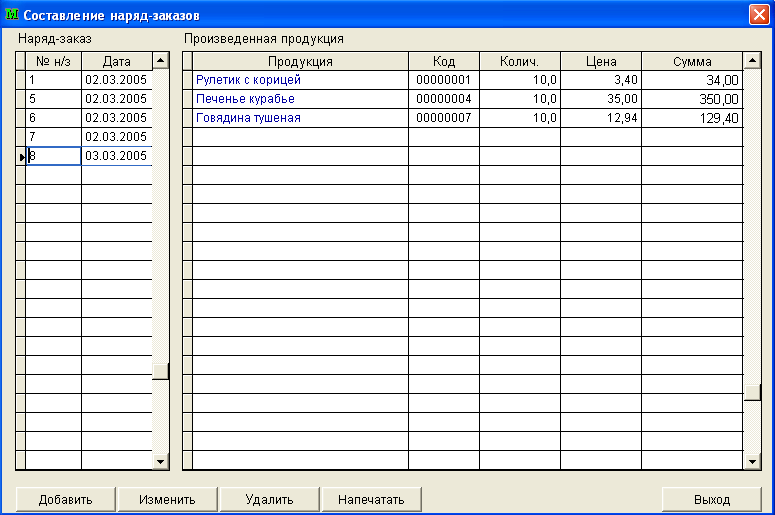Click the green M title bar icon
The image size is (775, 515).
12,15
